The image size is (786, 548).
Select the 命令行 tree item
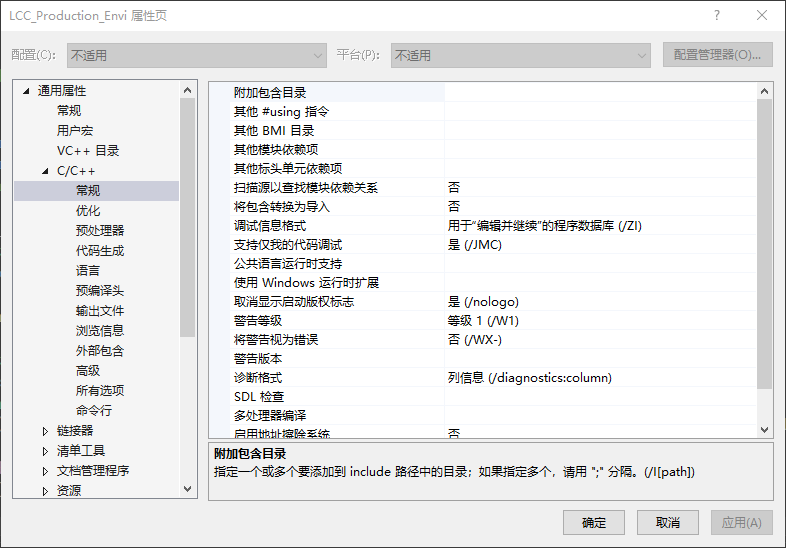click(94, 411)
